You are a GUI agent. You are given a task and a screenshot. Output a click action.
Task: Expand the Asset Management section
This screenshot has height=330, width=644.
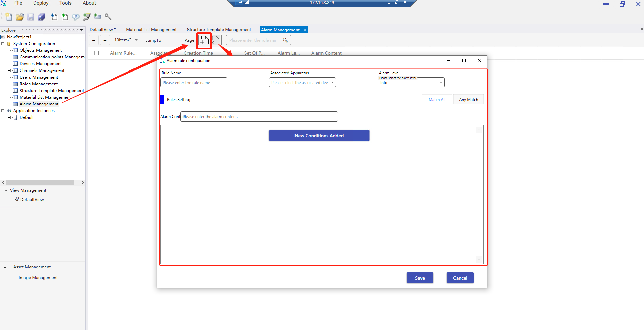pyautogui.click(x=5, y=267)
